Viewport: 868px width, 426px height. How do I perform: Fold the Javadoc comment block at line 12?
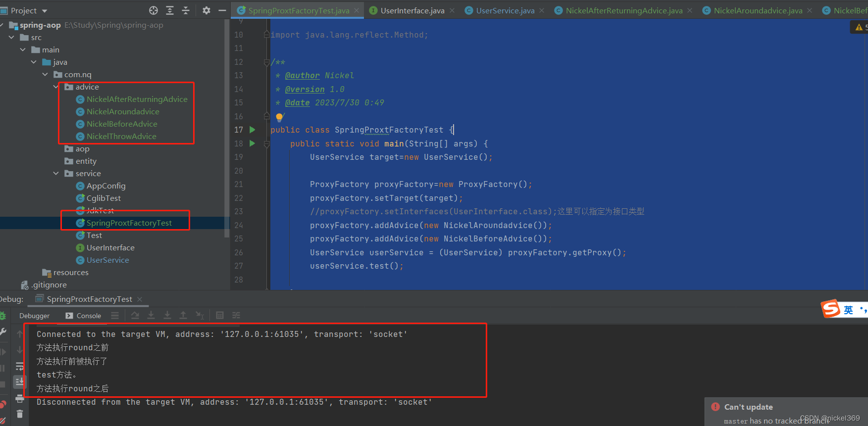(x=267, y=62)
